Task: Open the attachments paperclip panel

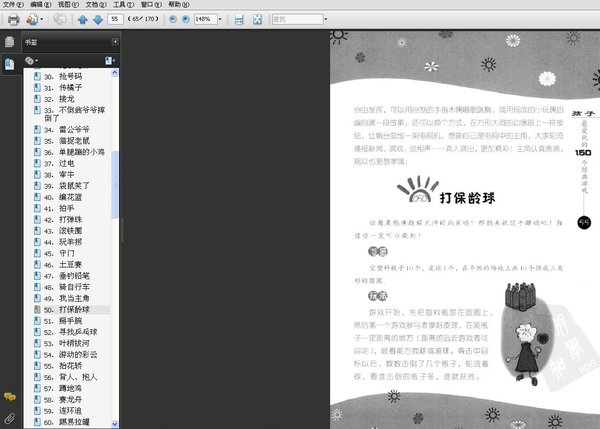Action: pyautogui.click(x=10, y=418)
